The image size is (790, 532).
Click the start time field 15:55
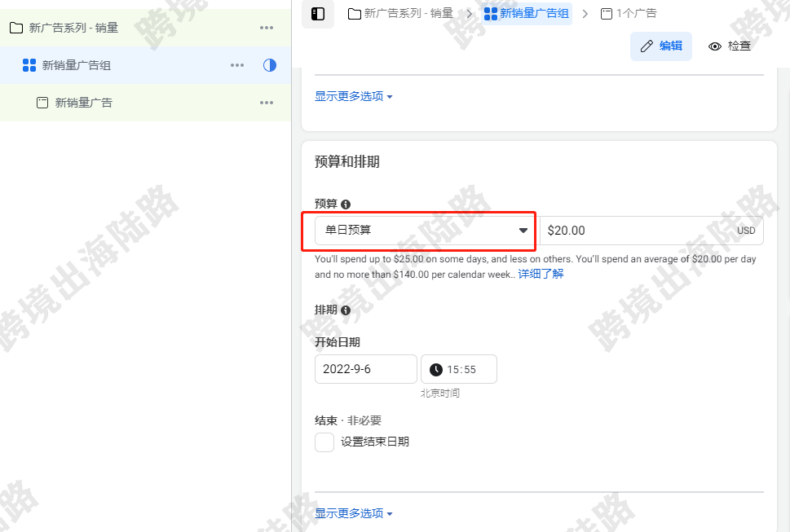pyautogui.click(x=459, y=369)
